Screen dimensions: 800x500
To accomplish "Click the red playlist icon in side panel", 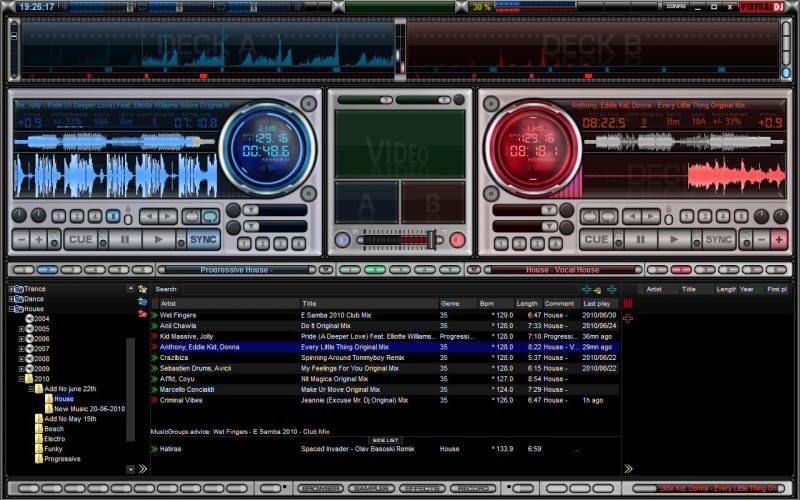I will point(628,304).
